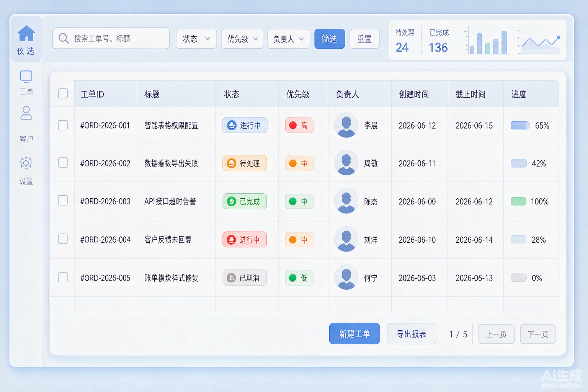Viewport: 588px width, 392px height.
Task: Expand the 优先级 filter dropdown
Action: coord(242,39)
